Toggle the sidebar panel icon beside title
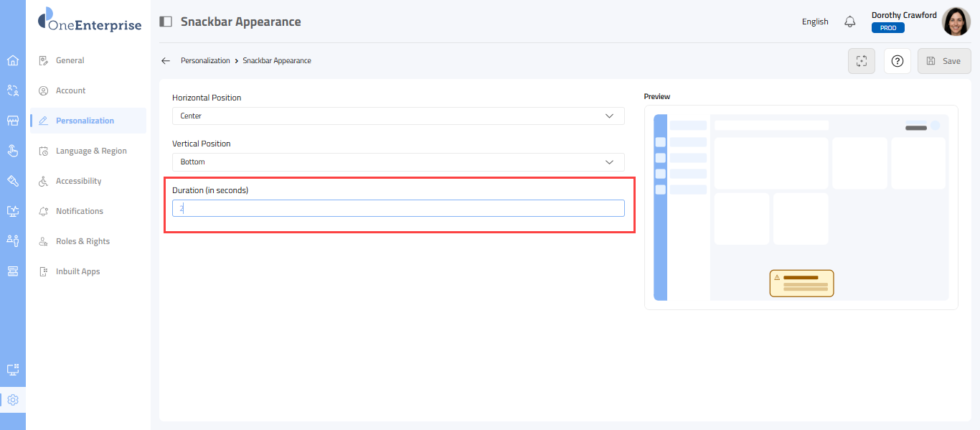 click(x=166, y=22)
